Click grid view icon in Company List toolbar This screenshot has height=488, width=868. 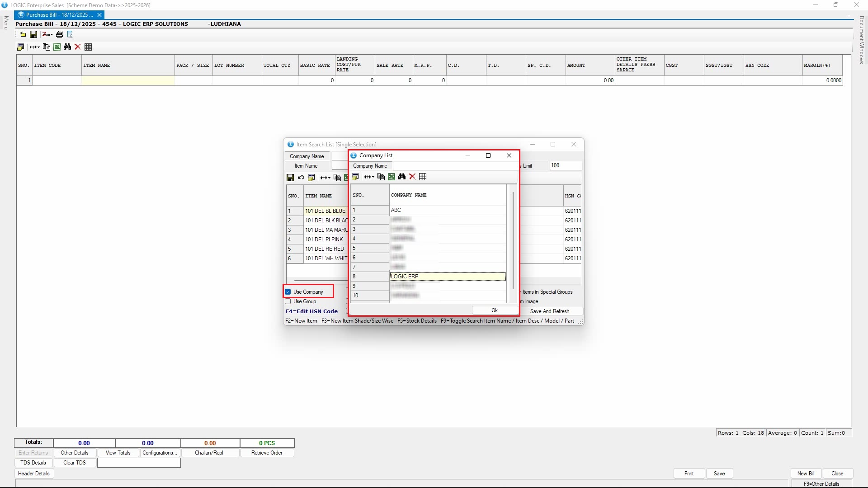click(423, 177)
